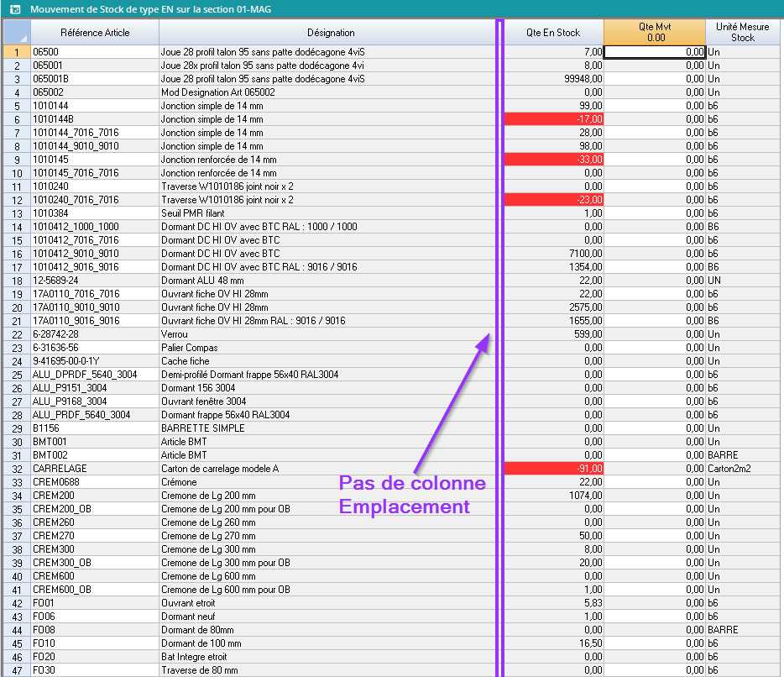The height and width of the screenshot is (677, 784).
Task: Click the red -91,00 CARRELAGE stock cell
Action: pos(552,469)
